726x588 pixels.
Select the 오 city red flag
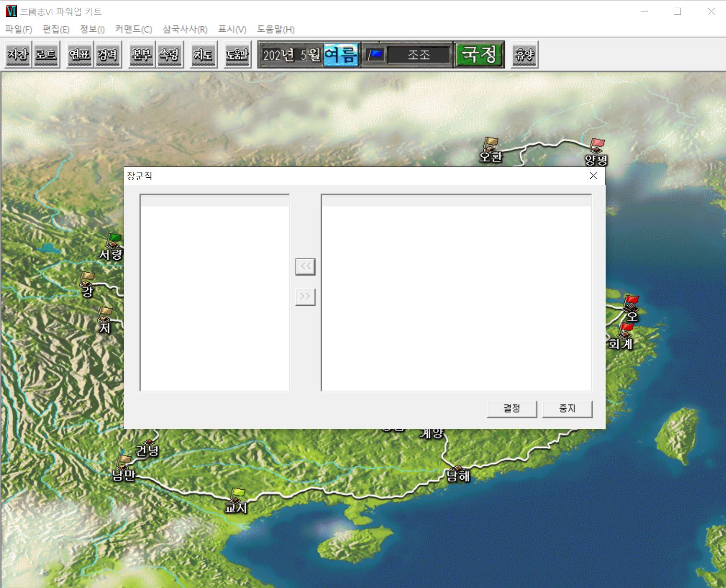pyautogui.click(x=631, y=303)
